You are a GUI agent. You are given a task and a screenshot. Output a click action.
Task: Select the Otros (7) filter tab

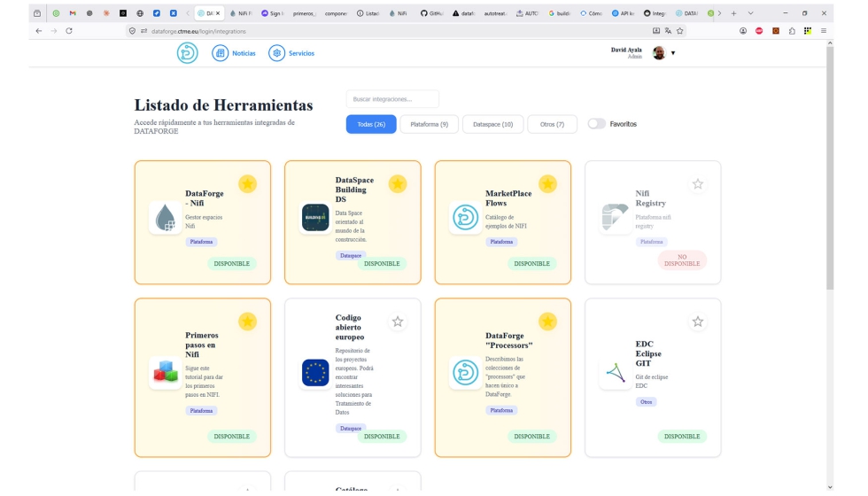[x=552, y=124]
